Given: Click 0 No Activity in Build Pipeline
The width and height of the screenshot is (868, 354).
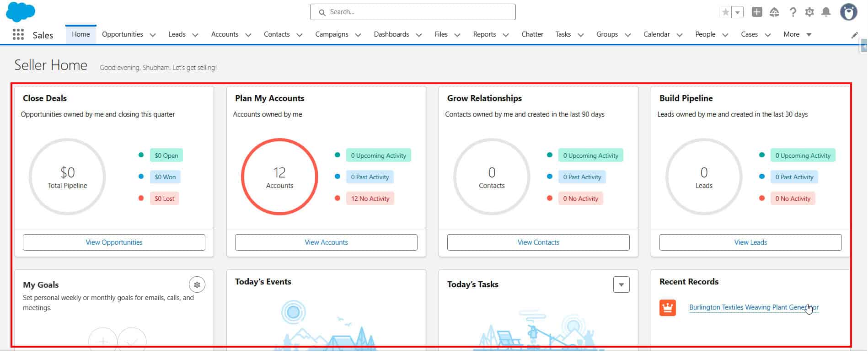Looking at the screenshot, I should [793, 198].
